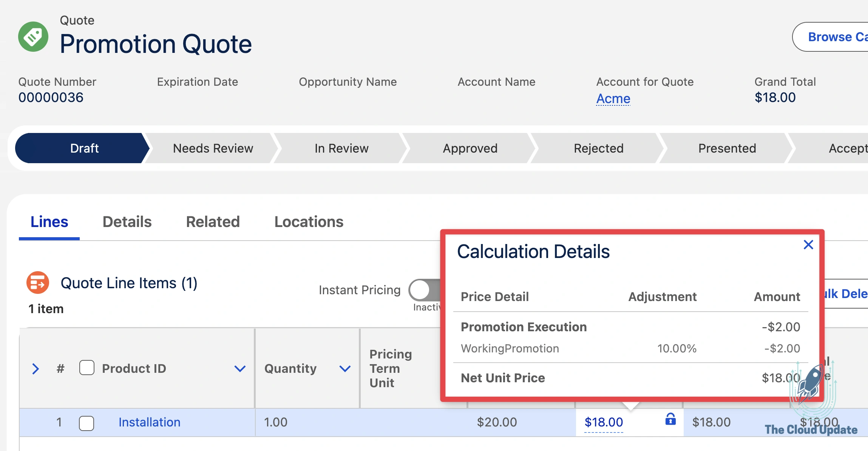
Task: Open the Product ID column dropdown
Action: (x=239, y=369)
